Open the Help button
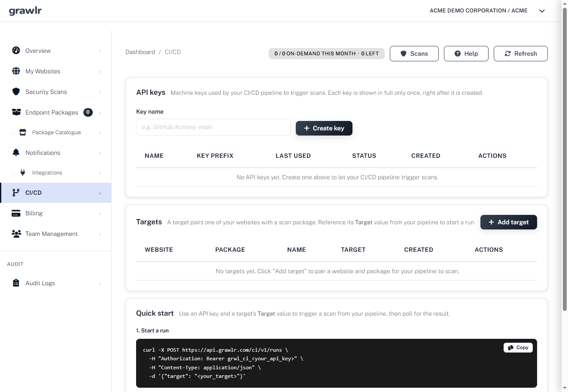 [466, 54]
